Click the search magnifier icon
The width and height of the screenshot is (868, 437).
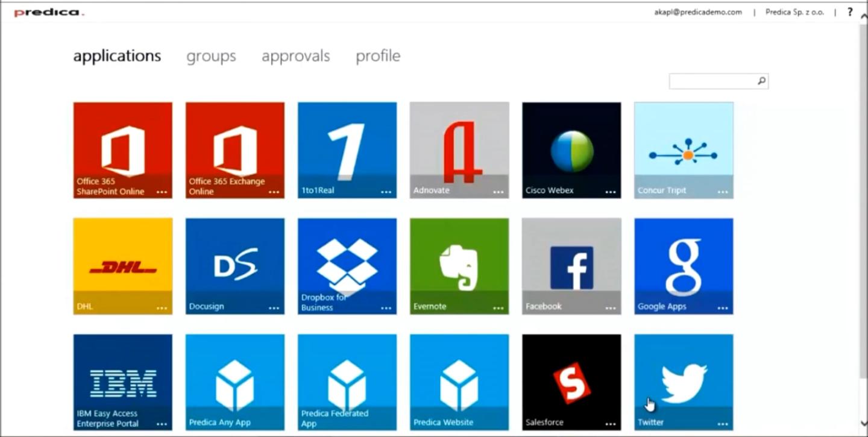click(x=761, y=81)
